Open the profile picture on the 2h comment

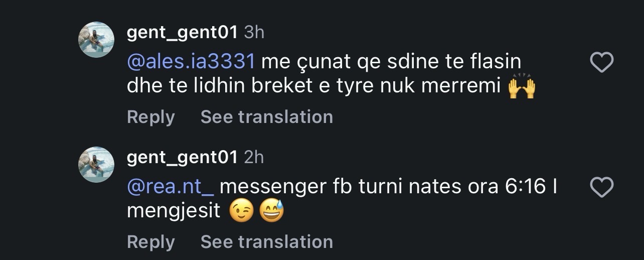tap(96, 165)
